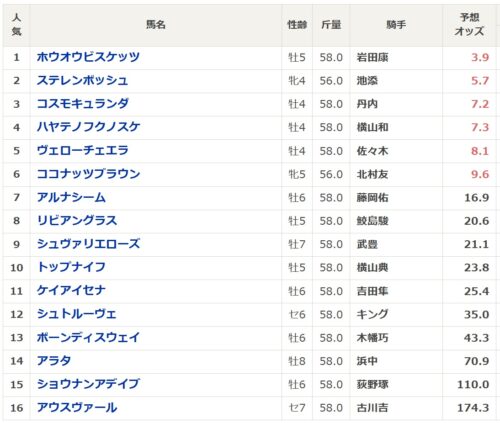
Task: Open ショウナンアデイブ horse details
Action: coord(88,384)
